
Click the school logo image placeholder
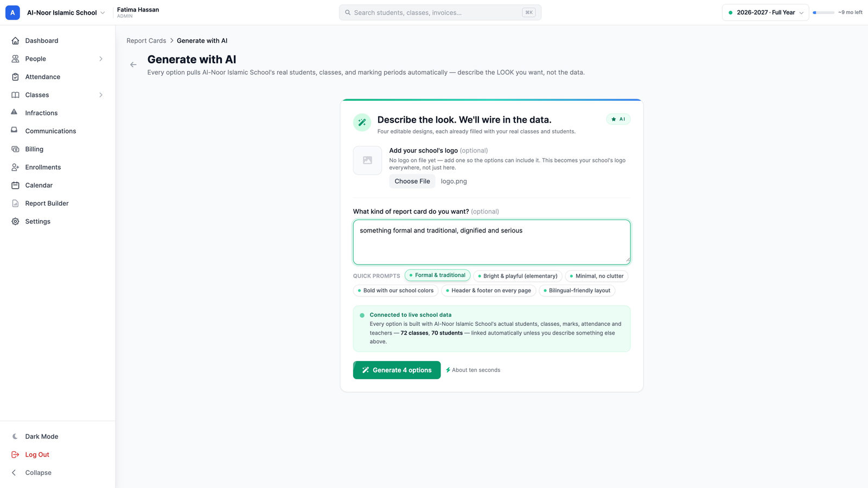pos(367,160)
